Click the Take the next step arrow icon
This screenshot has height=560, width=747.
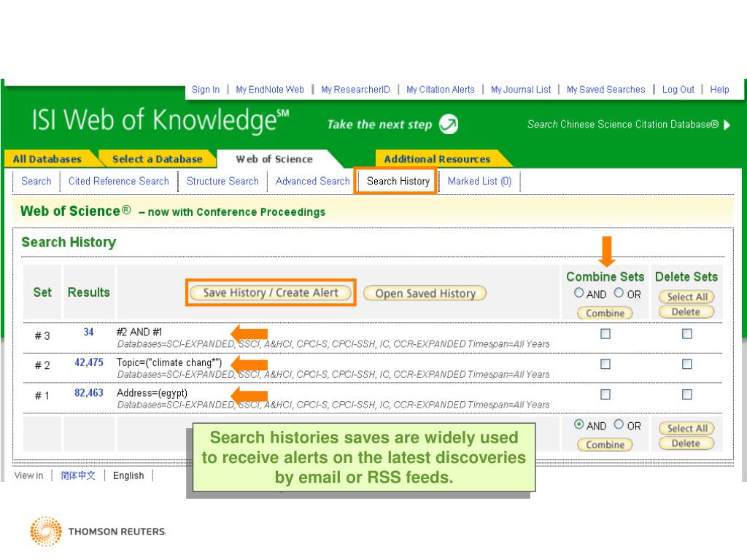coord(449,124)
